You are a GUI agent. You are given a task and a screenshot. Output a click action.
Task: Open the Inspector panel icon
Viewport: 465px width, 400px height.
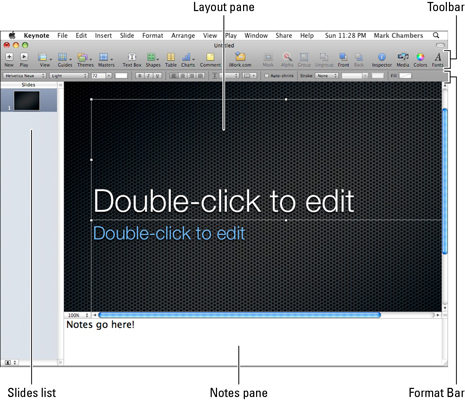(x=382, y=57)
